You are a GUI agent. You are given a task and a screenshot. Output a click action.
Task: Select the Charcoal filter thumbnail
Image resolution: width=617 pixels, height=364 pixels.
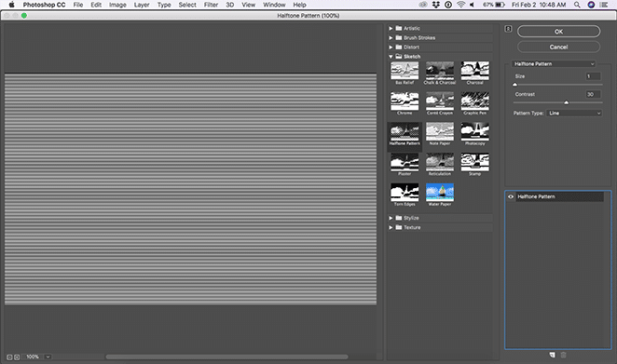click(475, 71)
